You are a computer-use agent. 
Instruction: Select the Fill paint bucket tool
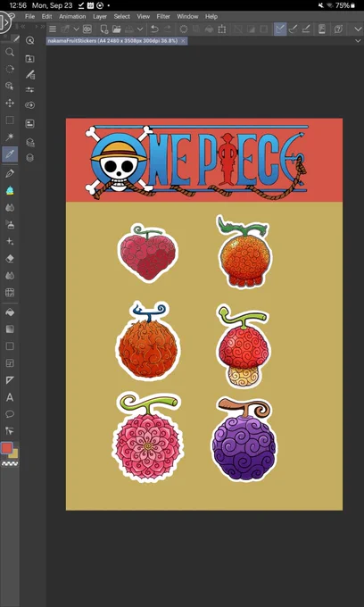coord(10,312)
